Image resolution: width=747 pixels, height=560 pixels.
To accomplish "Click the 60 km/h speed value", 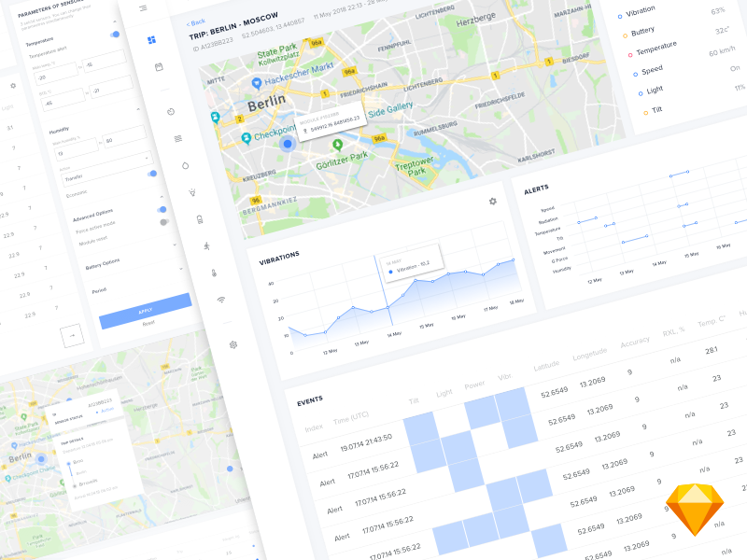I will point(722,51).
